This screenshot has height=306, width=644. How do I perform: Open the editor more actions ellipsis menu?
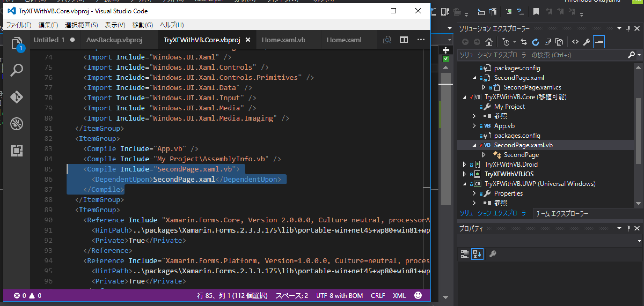pyautogui.click(x=421, y=40)
